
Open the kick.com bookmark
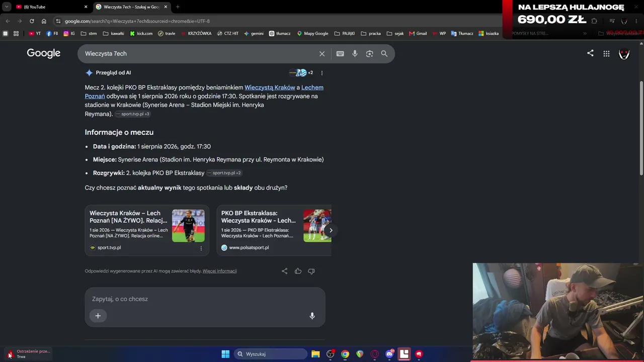click(x=141, y=34)
